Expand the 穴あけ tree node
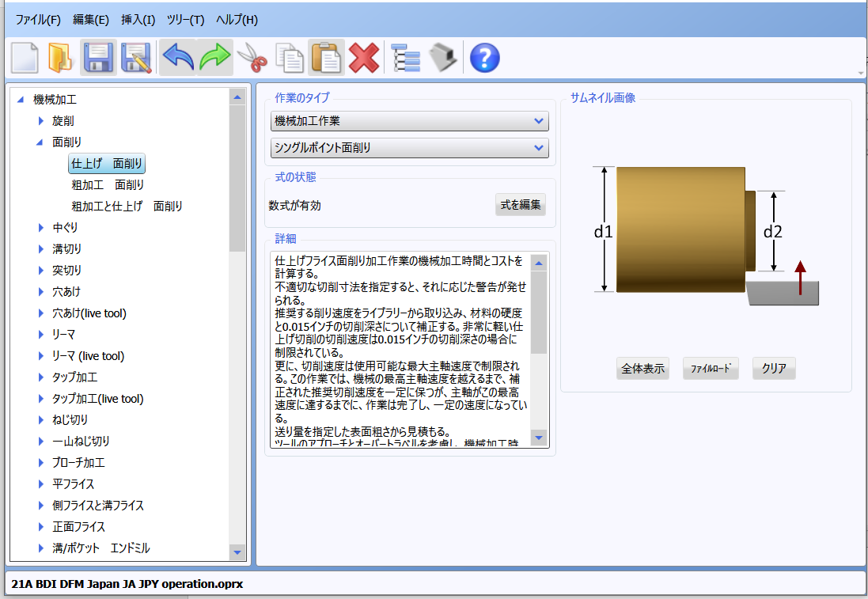Image resolution: width=868 pixels, height=599 pixels. click(x=40, y=292)
